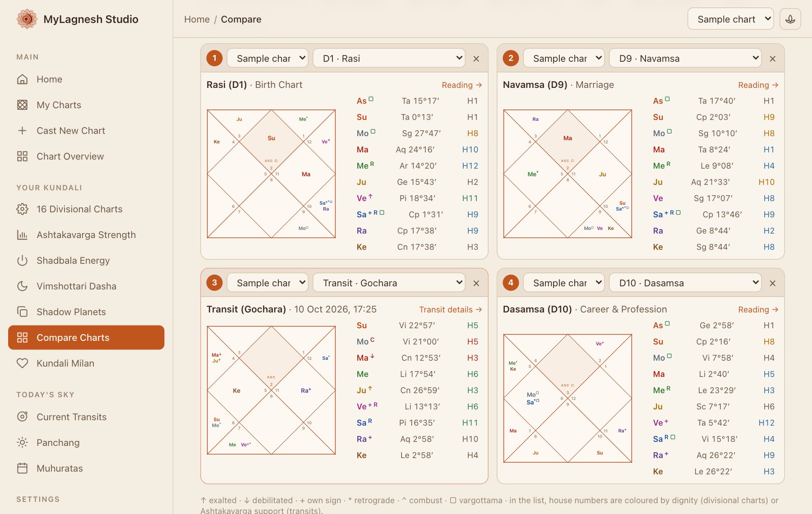Image resolution: width=812 pixels, height=514 pixels.
Task: Go to Home breadcrumb link
Action: pos(197,19)
